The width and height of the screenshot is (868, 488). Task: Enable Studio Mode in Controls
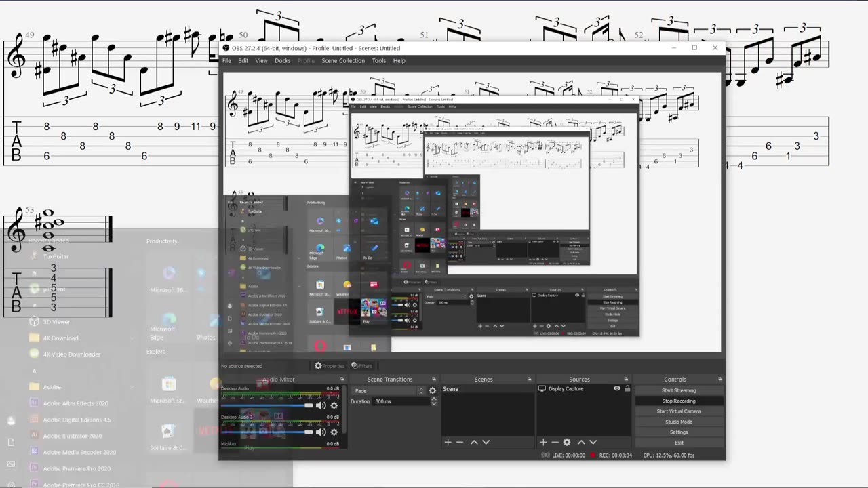(679, 422)
